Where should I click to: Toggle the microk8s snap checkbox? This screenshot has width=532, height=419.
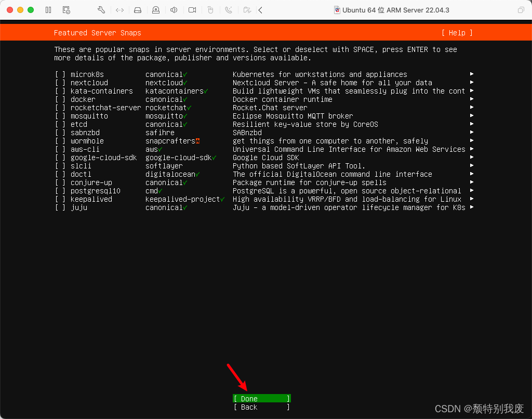(x=60, y=74)
